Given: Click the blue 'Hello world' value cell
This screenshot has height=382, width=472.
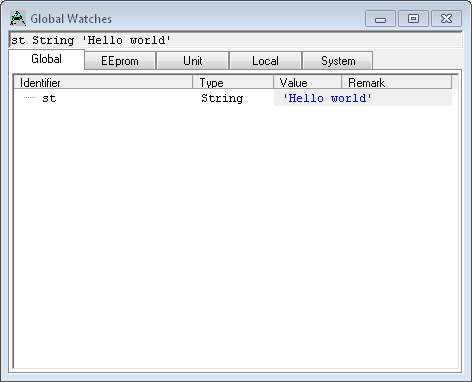Looking at the screenshot, I should (363, 98).
